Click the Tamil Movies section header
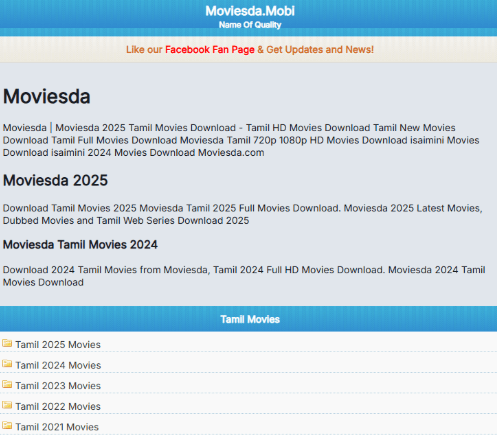Viewport: 497px width, 435px height. coord(250,319)
